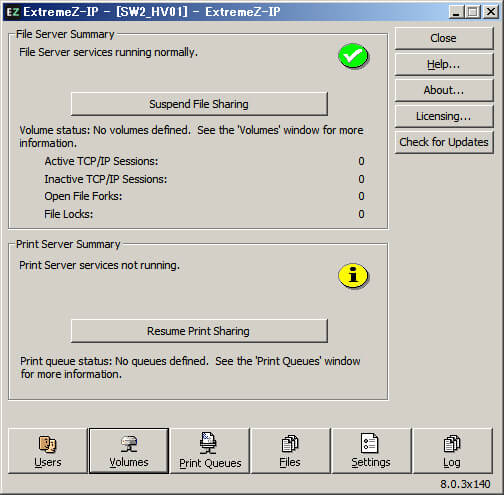Image resolution: width=504 pixels, height=495 pixels.
Task: Click the EZ application icon in title bar
Action: (x=13, y=12)
